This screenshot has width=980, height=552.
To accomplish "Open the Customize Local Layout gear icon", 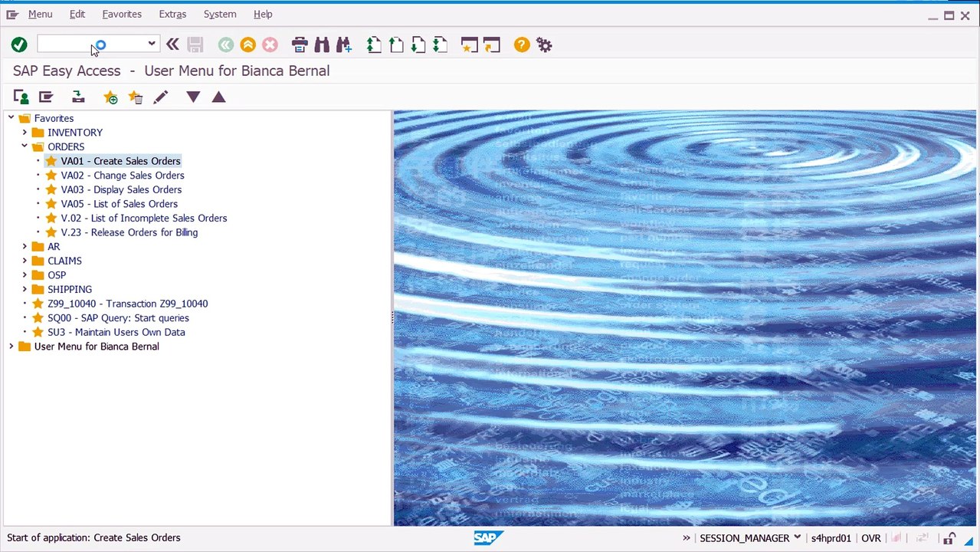I will pos(544,45).
